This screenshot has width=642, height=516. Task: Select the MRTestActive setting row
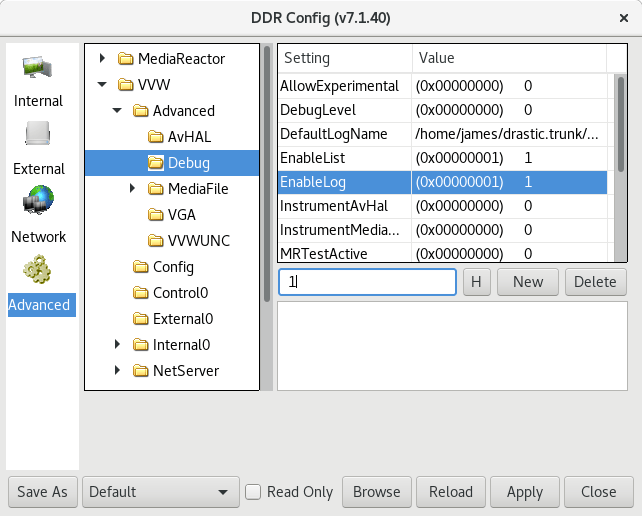click(x=443, y=253)
